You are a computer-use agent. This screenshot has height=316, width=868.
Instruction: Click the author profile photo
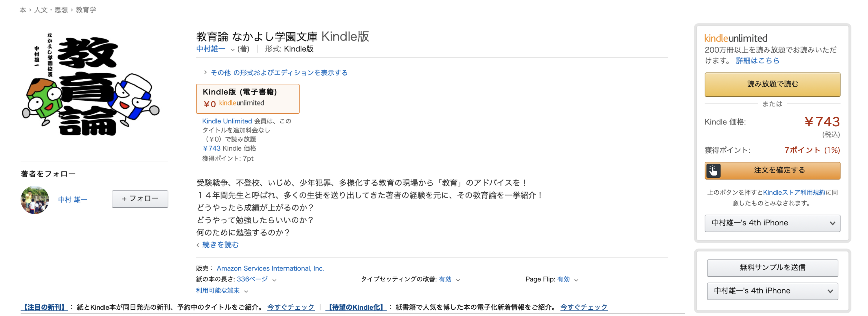click(x=35, y=200)
